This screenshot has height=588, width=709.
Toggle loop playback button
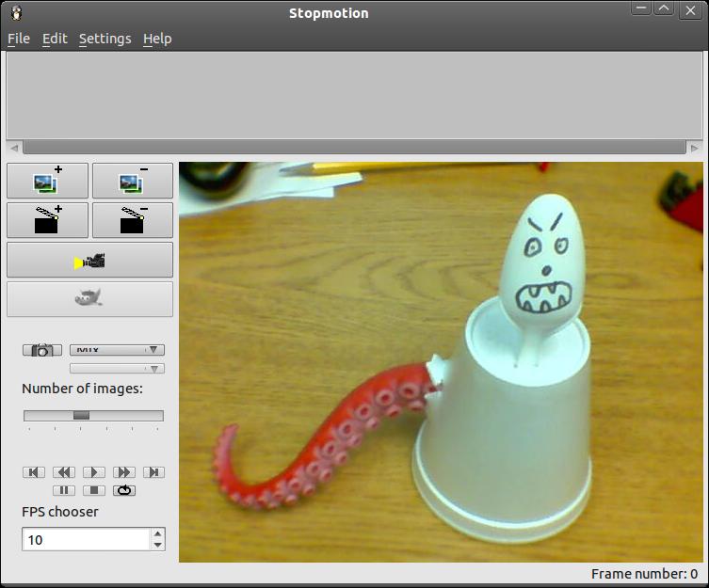click(124, 490)
